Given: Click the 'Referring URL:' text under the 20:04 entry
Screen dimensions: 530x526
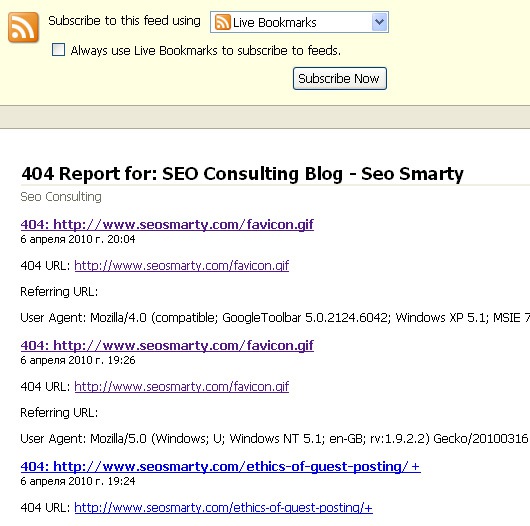Looking at the screenshot, I should tap(59, 292).
